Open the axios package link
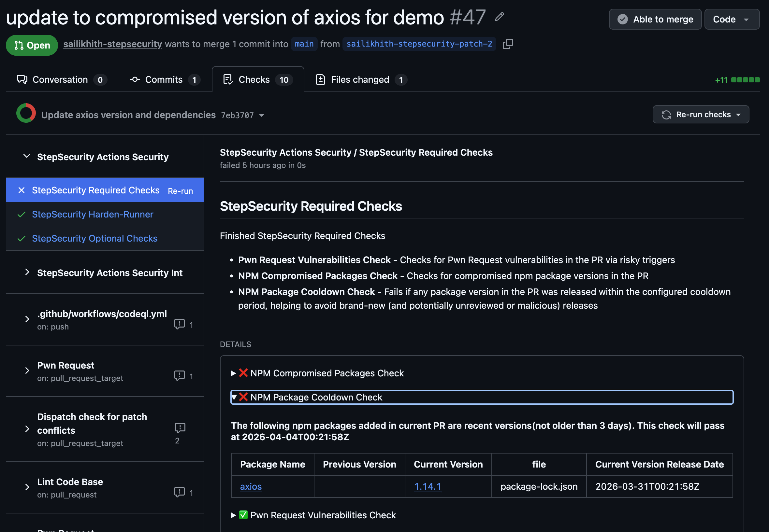 pos(251,486)
